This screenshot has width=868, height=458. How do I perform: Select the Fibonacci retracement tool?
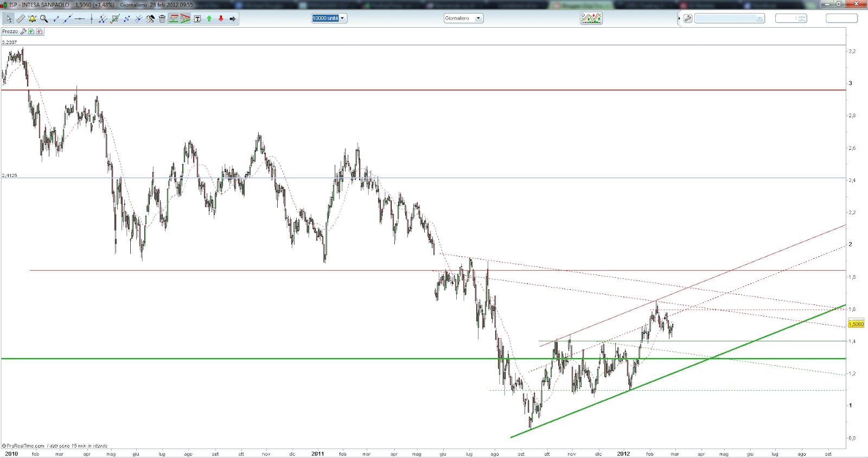[x=115, y=18]
